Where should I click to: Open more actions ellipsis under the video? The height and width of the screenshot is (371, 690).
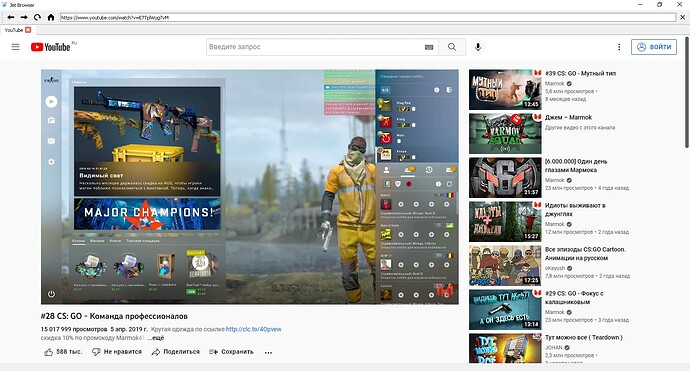pyautogui.click(x=268, y=352)
